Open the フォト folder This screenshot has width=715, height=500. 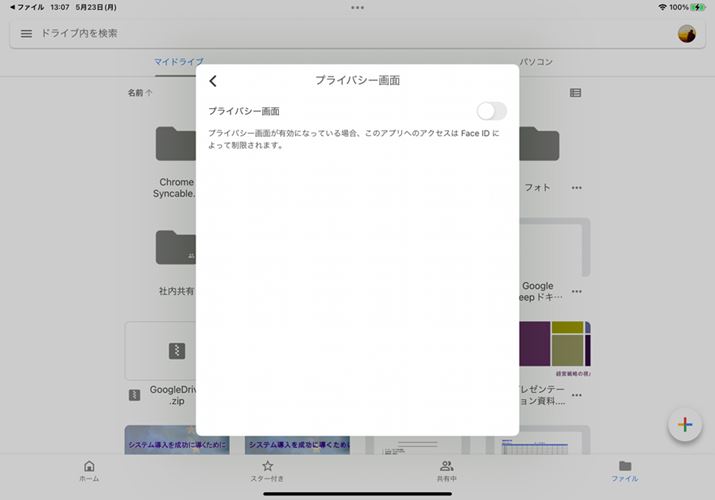point(539,144)
